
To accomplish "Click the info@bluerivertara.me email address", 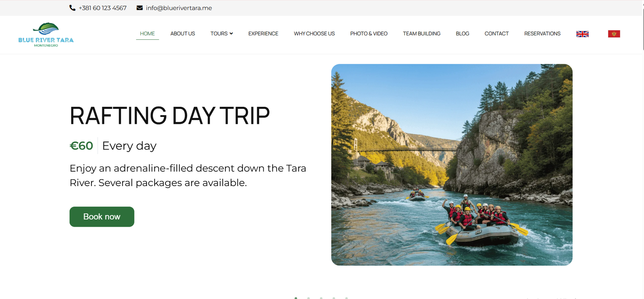I will pos(179,8).
